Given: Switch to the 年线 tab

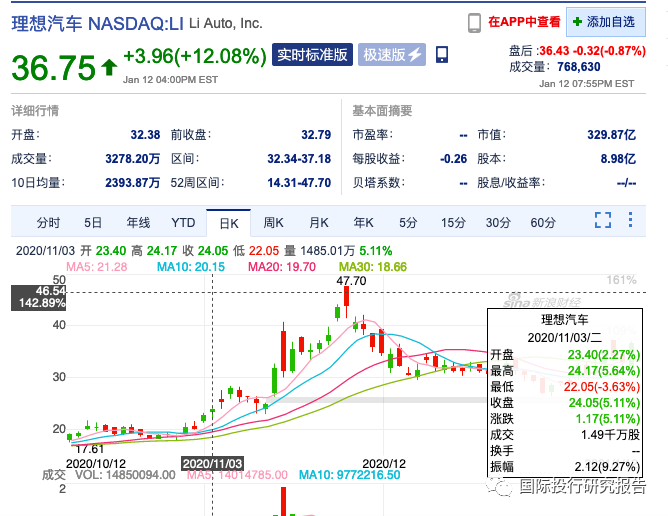Looking at the screenshot, I should [x=138, y=222].
